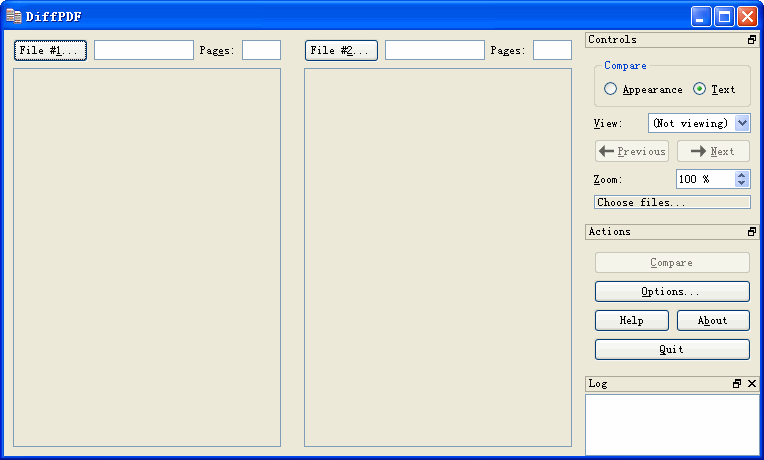Screen dimensions: 764x460
Task: Click the Log panel title
Action: pyautogui.click(x=598, y=383)
